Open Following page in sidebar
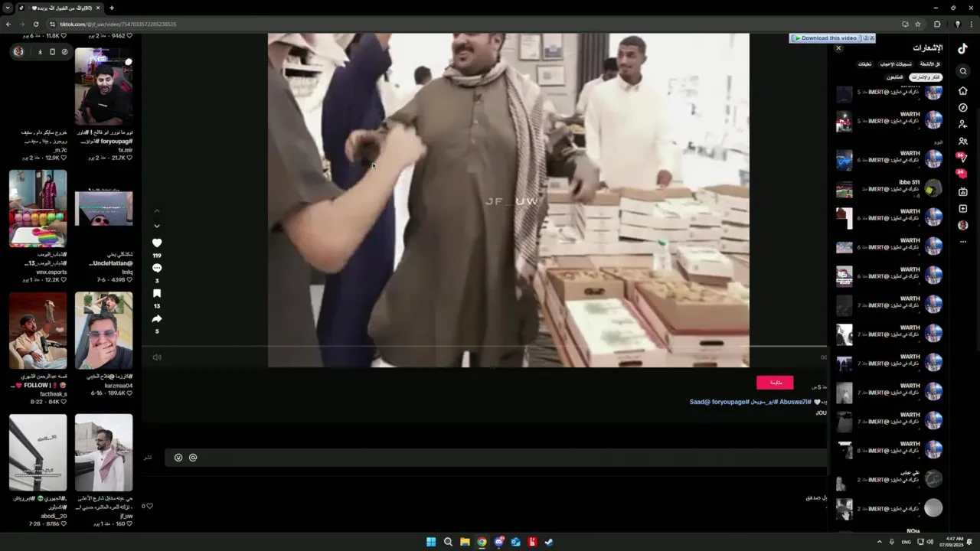The width and height of the screenshot is (980, 551). 963,124
